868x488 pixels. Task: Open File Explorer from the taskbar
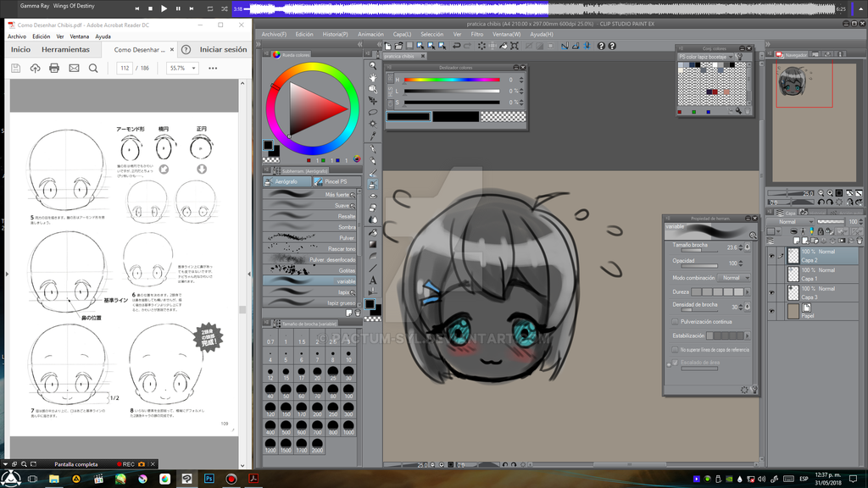pyautogui.click(x=53, y=479)
